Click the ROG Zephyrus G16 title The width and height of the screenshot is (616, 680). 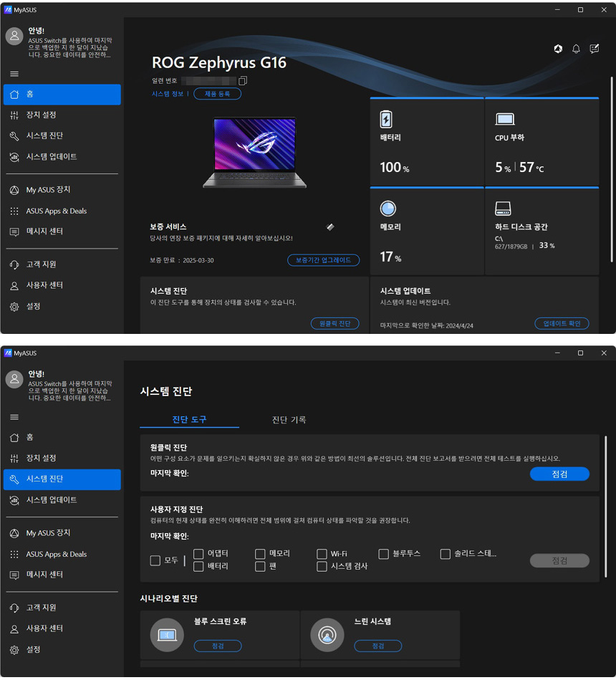pos(219,62)
